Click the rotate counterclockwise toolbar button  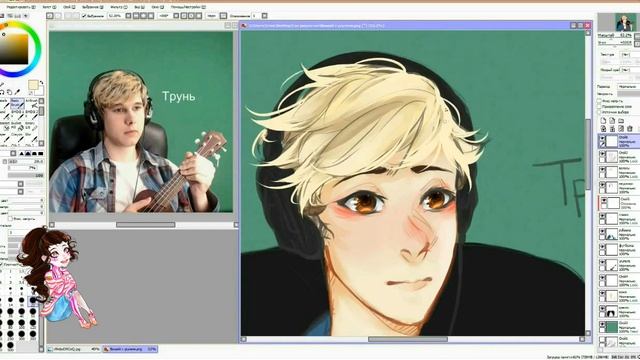pyautogui.click(x=184, y=16)
